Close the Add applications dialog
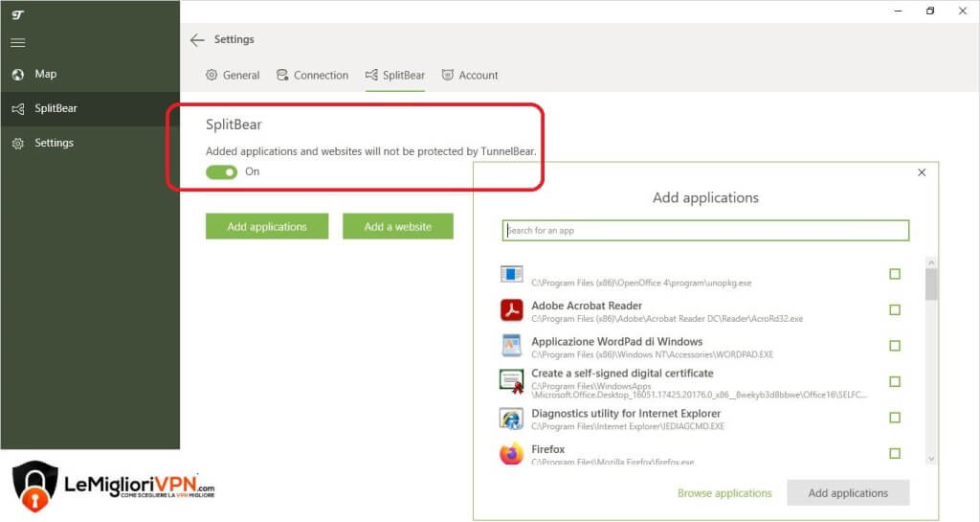Viewport: 980px width, 522px height. [x=922, y=172]
